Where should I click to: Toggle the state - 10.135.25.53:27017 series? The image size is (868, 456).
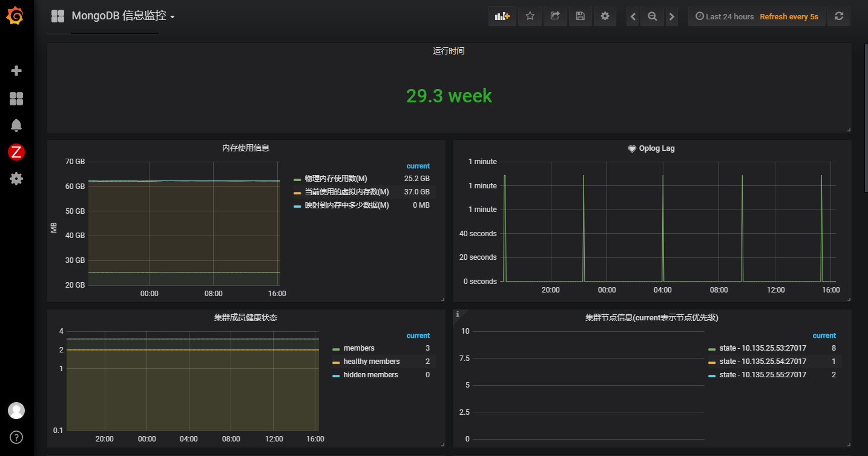[763, 348]
